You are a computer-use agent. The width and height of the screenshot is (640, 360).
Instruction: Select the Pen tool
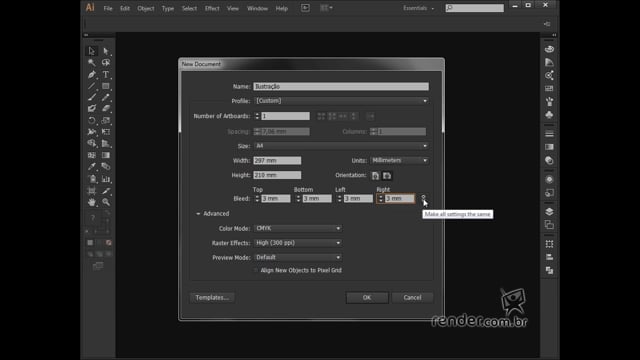click(91, 74)
